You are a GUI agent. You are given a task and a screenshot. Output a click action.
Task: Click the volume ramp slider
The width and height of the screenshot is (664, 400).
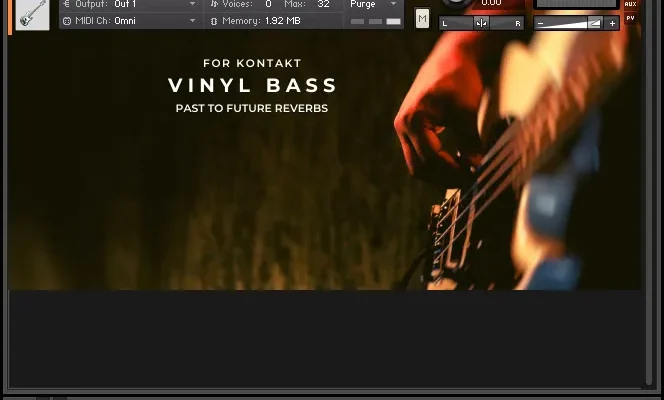(x=575, y=23)
